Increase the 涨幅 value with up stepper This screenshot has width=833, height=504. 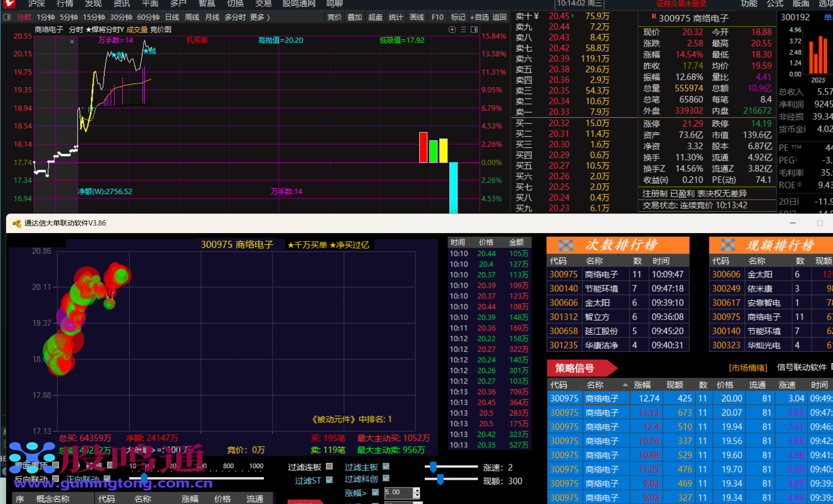tap(416, 490)
